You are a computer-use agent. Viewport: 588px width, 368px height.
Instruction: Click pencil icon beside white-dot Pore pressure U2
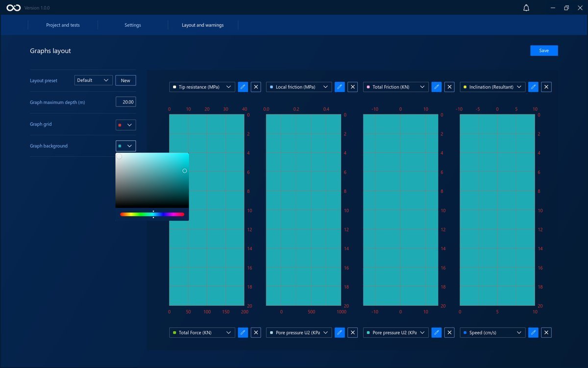[x=340, y=332]
